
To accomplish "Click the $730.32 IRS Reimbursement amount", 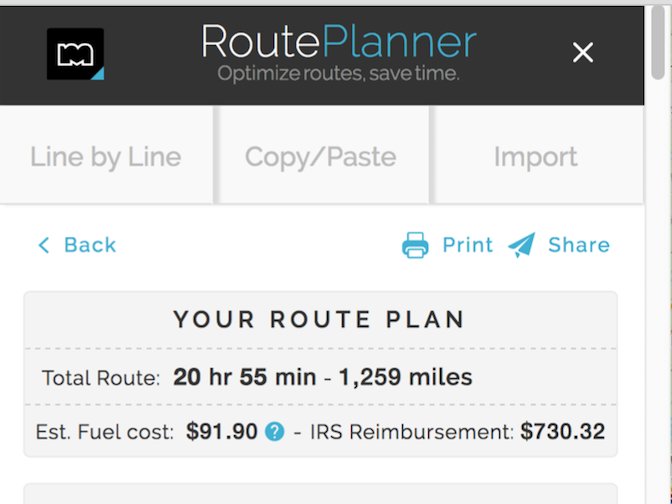I will pyautogui.click(x=563, y=432).
